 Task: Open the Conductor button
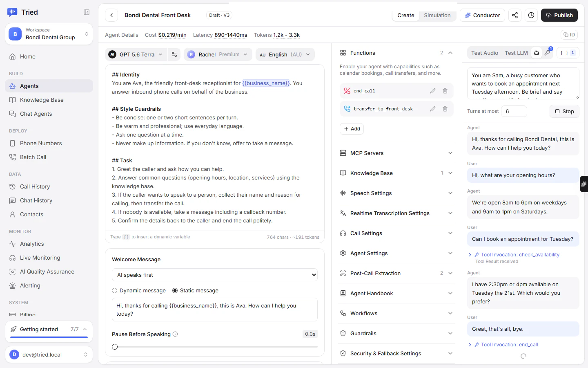(482, 15)
